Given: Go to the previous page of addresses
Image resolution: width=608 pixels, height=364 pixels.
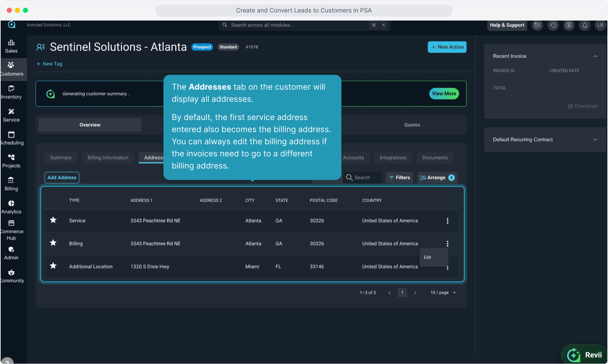Looking at the screenshot, I should click(x=389, y=293).
